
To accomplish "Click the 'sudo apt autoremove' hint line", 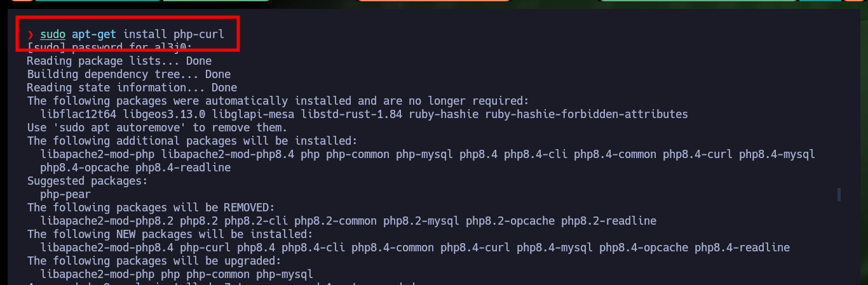I will 158,128.
